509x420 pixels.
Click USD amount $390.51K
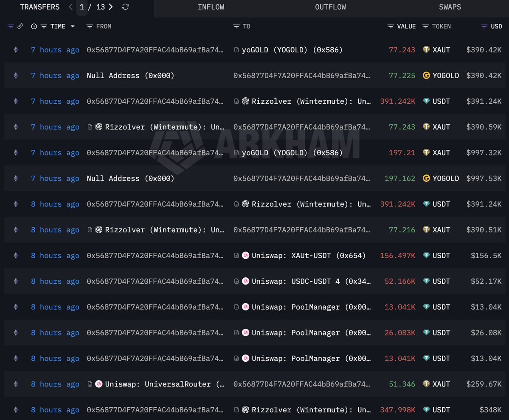click(484, 230)
